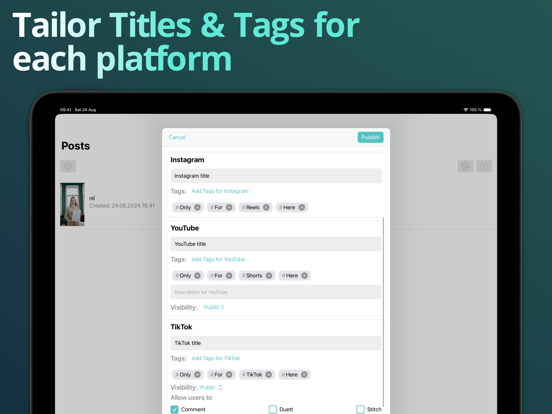Viewport: 552px width, 414px height.
Task: Focus the TikTok title field
Action: click(276, 343)
